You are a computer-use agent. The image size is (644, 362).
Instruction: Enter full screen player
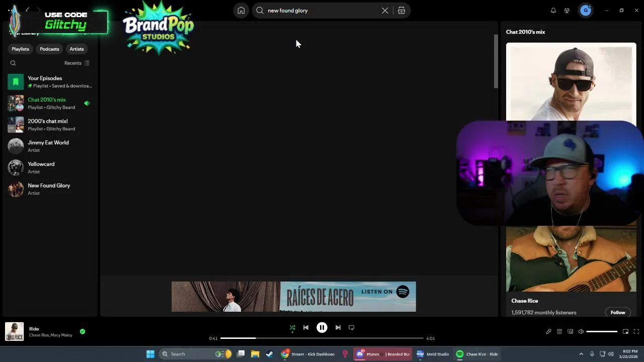point(636,331)
